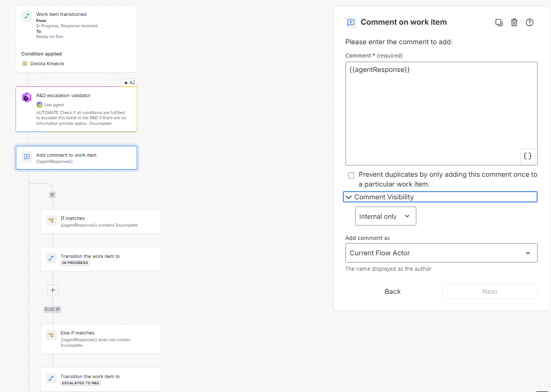The height and width of the screenshot is (392, 551).
Task: Select the Work item transitioned trigger card
Action: tap(76, 39)
